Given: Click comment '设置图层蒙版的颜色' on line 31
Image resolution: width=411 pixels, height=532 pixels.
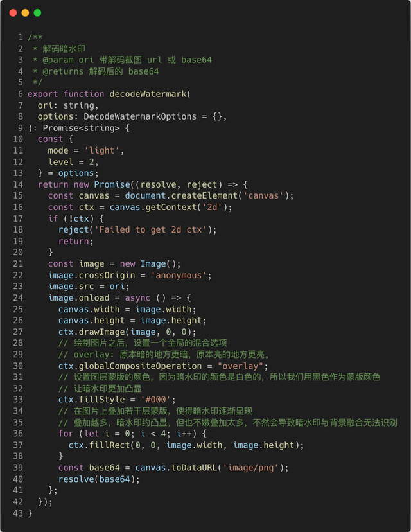Looking at the screenshot, I should coord(112,377).
